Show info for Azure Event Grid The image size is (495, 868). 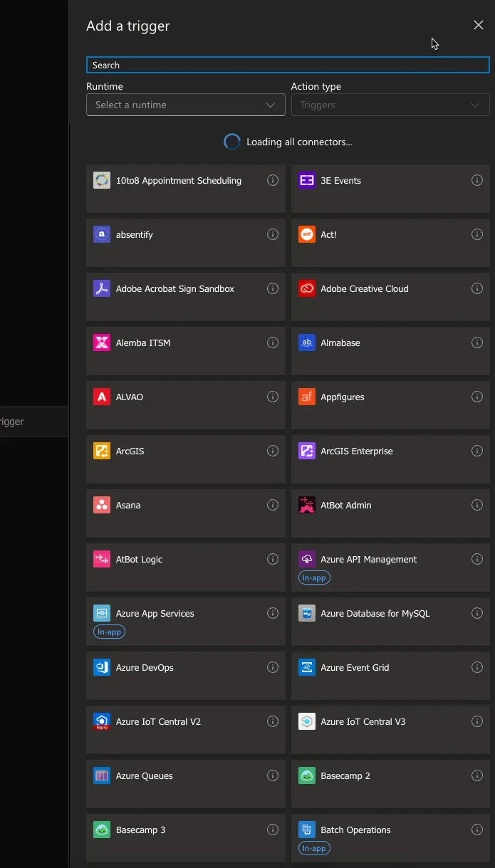(477, 668)
